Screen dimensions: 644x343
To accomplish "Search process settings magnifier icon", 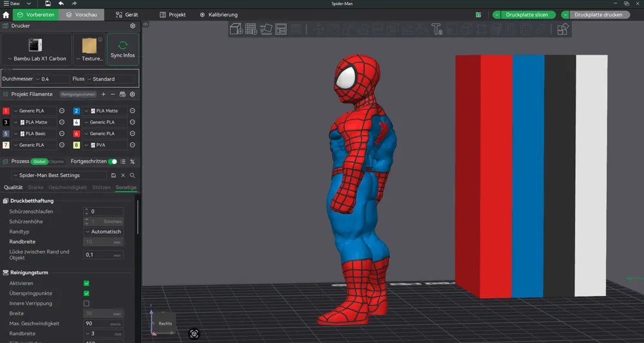I will [x=132, y=175].
